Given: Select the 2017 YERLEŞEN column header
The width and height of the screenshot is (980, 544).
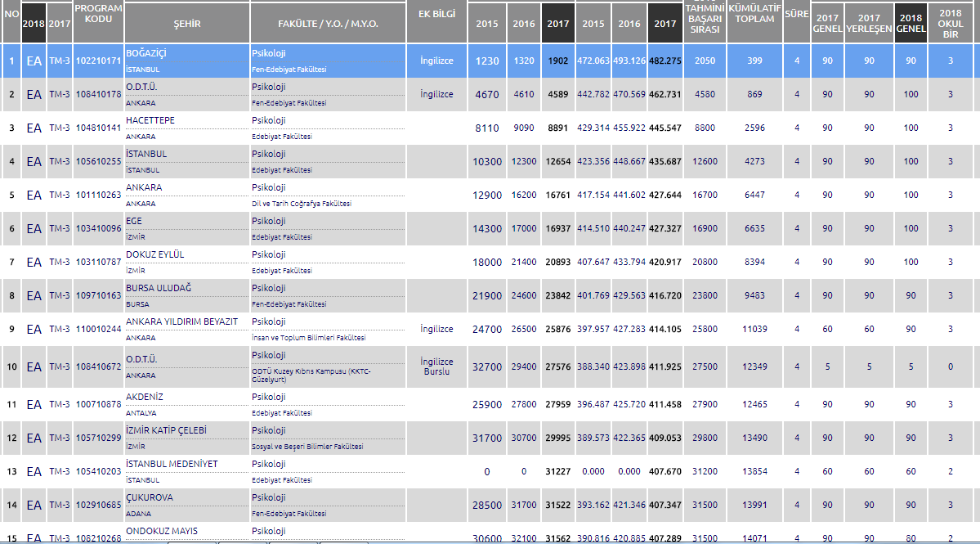Looking at the screenshot, I should (x=869, y=23).
